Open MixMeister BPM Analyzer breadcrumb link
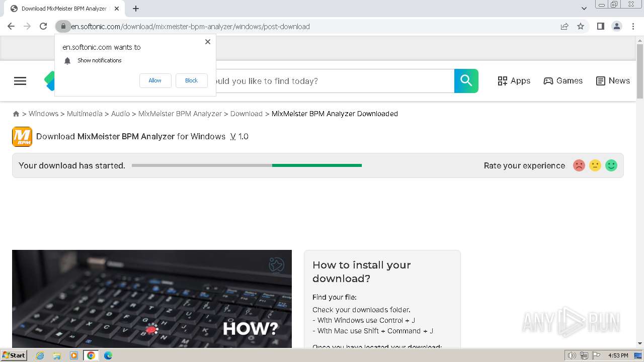 pyautogui.click(x=180, y=114)
